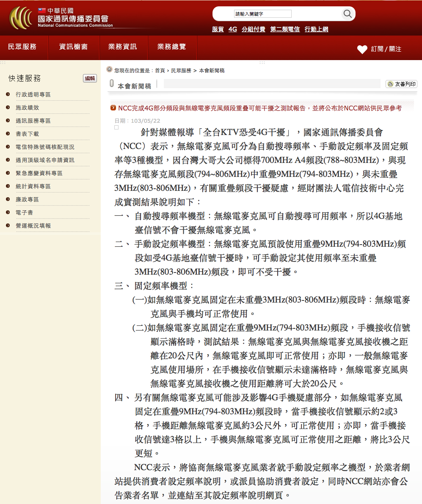Click bullet icon beside 施政績效
422x504 pixels.
pos(8,107)
